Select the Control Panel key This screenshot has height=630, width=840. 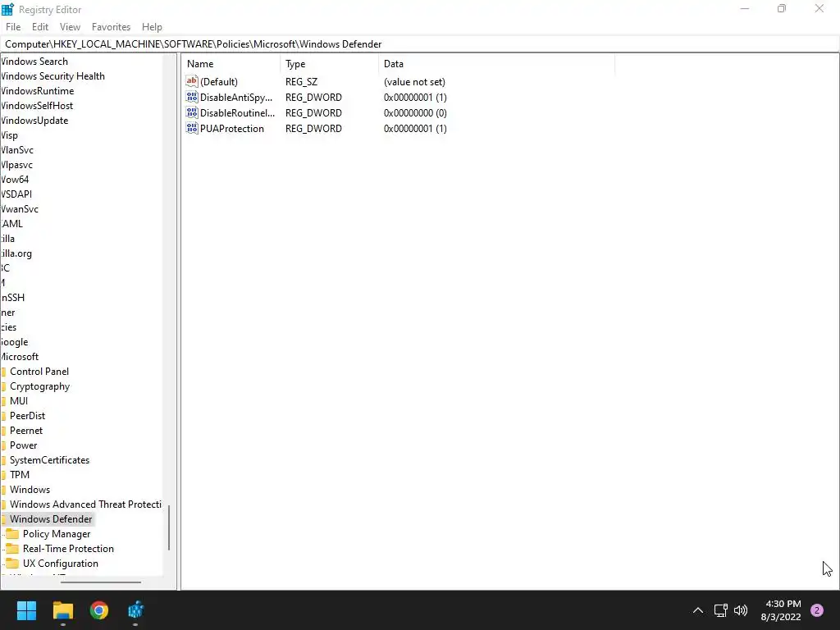point(39,372)
